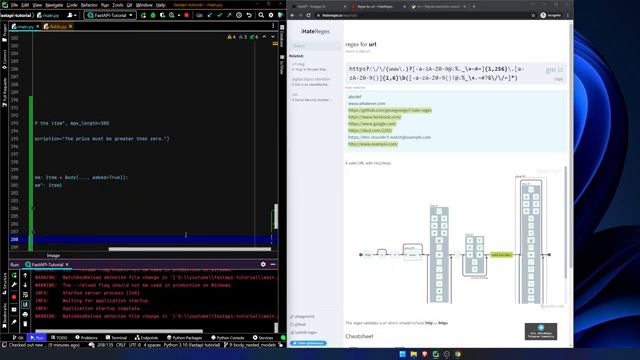Click the Git Show History icon
The image size is (640, 360).
coord(239,15)
